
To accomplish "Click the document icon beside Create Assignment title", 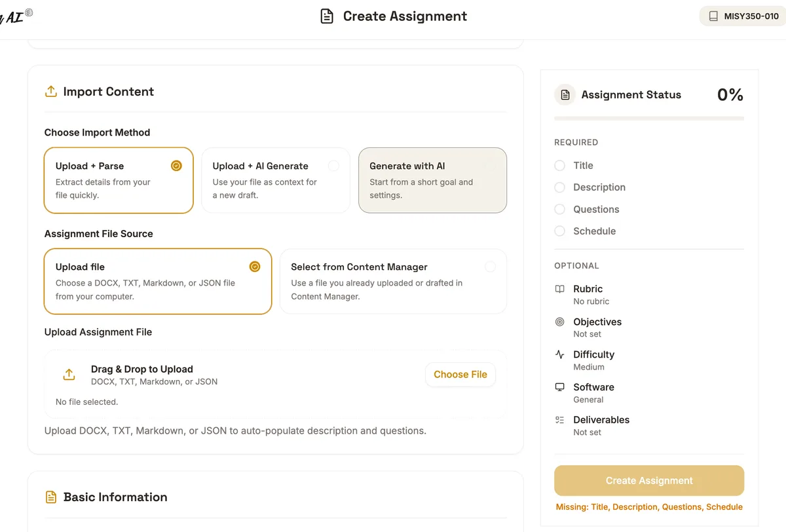I will coord(327,16).
